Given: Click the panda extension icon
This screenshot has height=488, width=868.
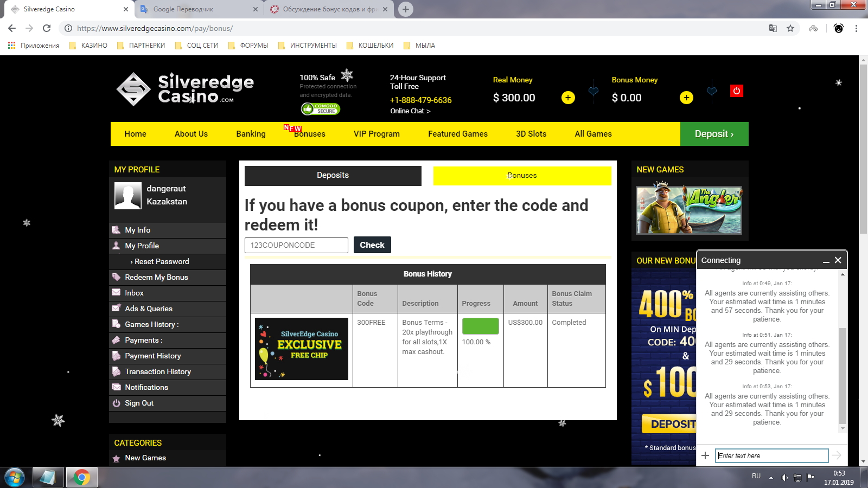Looking at the screenshot, I should [839, 28].
